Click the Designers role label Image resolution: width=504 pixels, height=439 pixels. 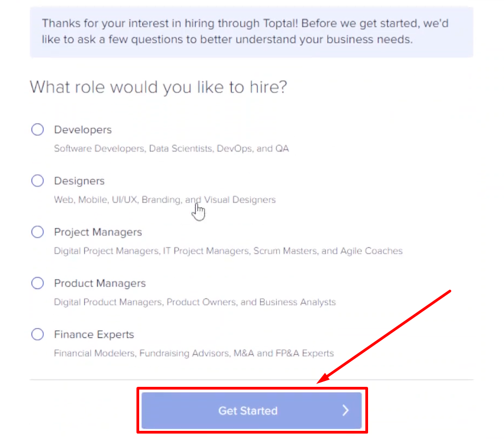(79, 180)
